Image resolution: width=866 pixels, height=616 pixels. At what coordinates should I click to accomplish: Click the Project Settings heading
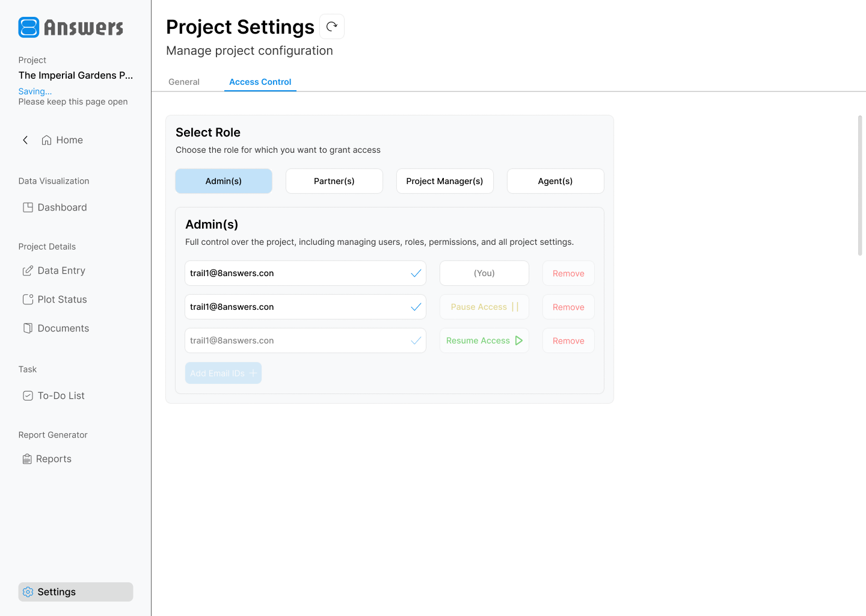pyautogui.click(x=240, y=27)
